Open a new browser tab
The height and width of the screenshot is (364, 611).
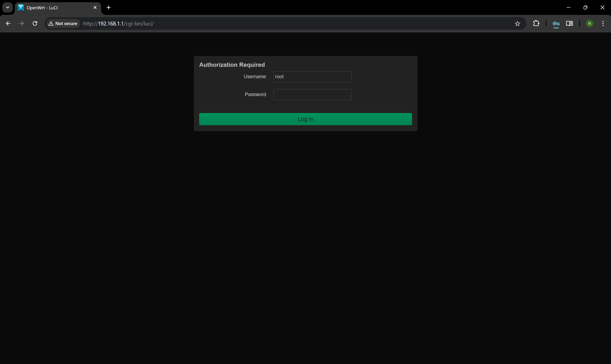pos(108,7)
